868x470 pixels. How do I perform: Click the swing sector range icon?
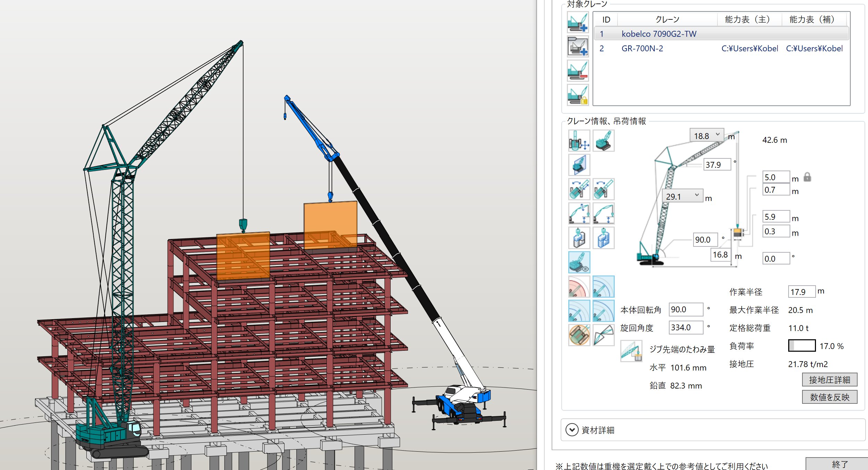click(x=603, y=335)
